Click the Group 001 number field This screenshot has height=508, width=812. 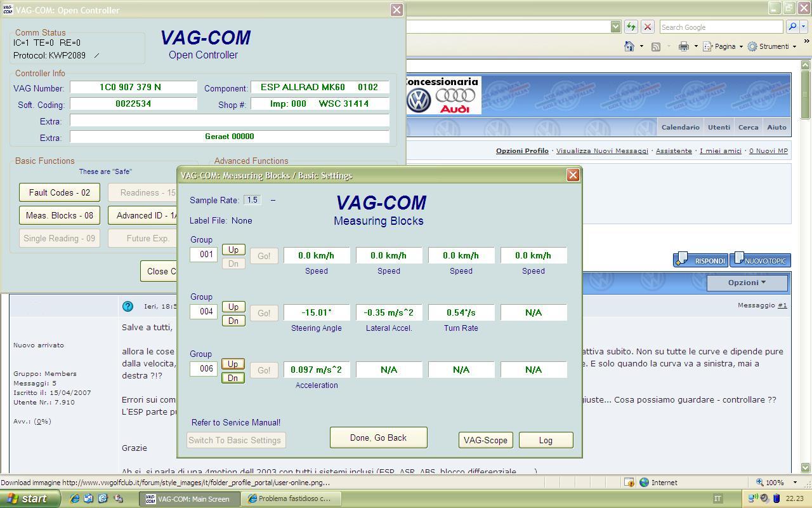204,255
